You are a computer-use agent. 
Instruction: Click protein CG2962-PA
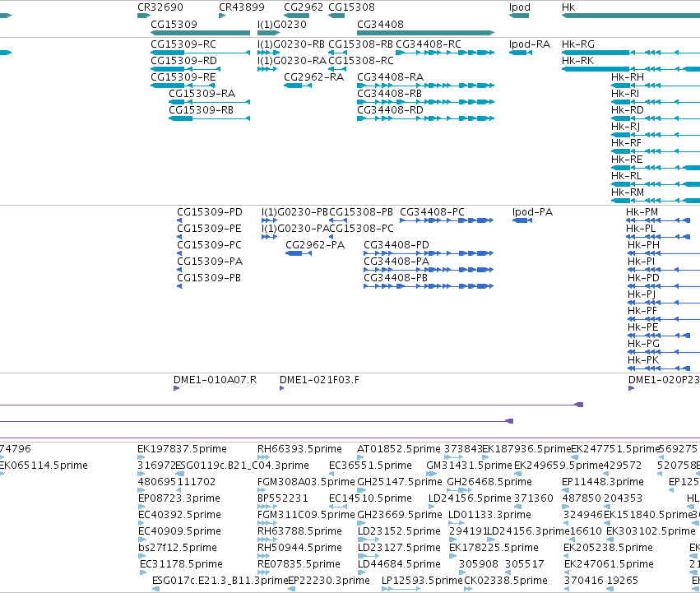pos(299,253)
